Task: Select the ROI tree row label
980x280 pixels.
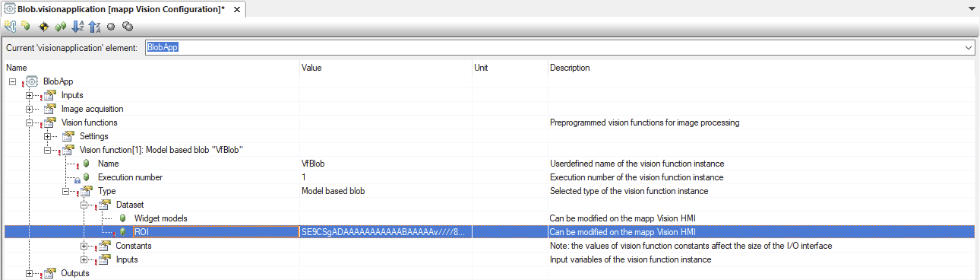Action: click(x=141, y=232)
